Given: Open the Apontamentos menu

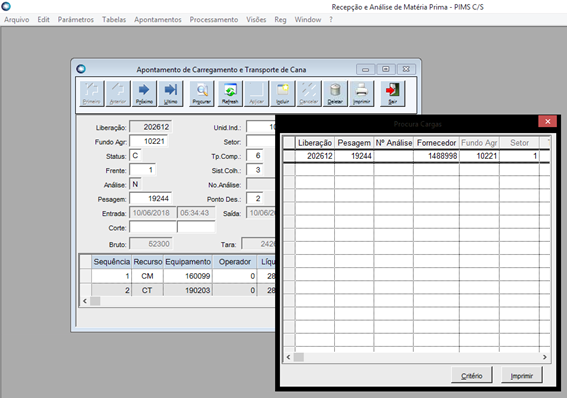Looking at the screenshot, I should click(158, 20).
